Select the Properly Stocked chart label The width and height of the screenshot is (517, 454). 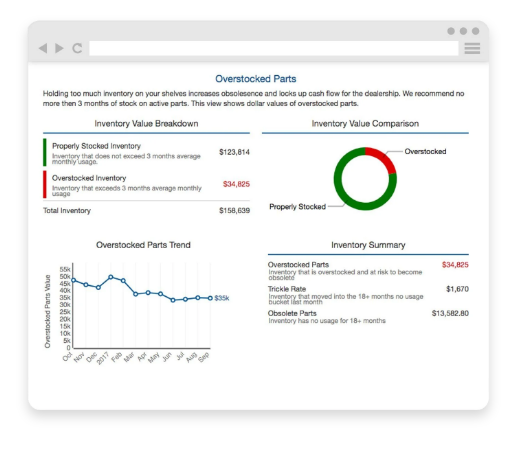(x=297, y=207)
